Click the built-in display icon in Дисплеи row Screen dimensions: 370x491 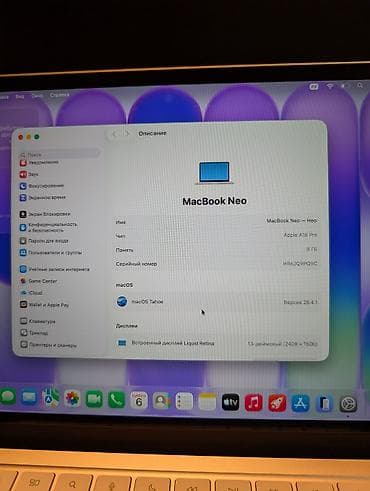[x=122, y=343]
